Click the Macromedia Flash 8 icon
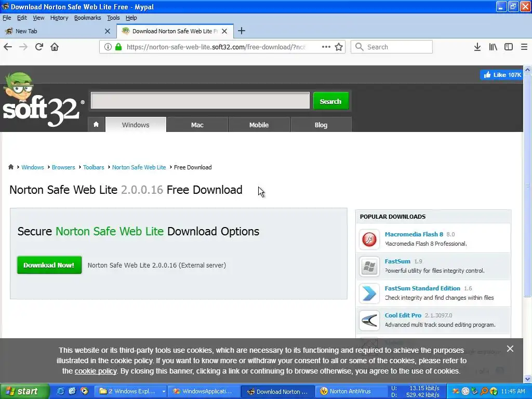Screen dimensions: 532x399 click(369, 239)
